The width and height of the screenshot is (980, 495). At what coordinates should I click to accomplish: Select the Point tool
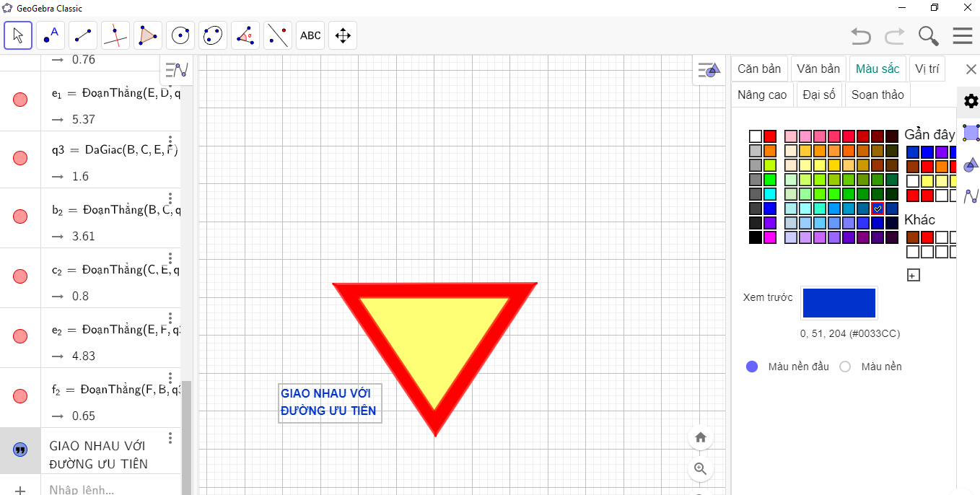(51, 35)
